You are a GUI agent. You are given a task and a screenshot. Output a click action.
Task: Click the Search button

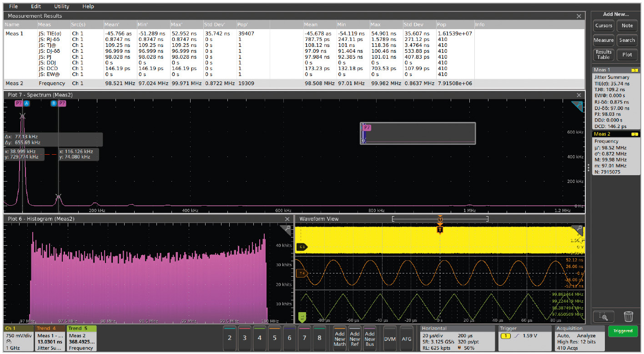click(627, 40)
